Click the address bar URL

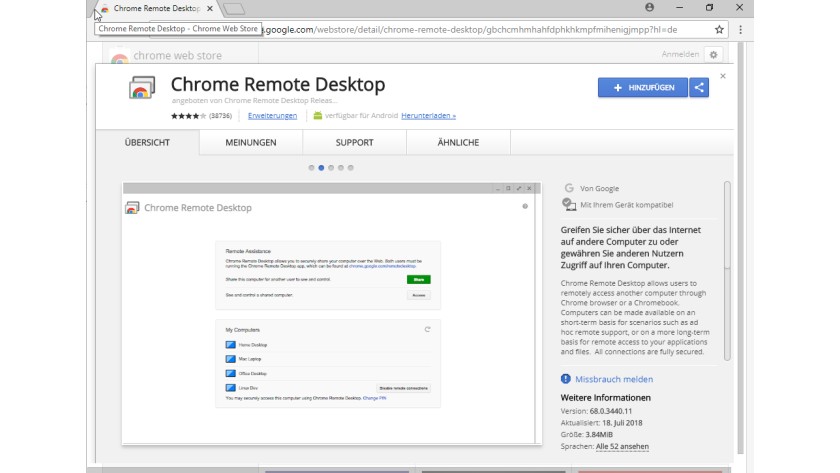tap(471, 29)
